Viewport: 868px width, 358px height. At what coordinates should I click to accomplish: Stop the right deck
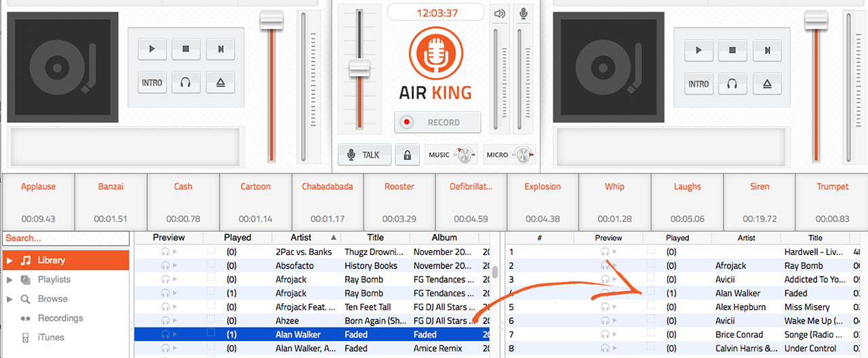click(x=732, y=49)
